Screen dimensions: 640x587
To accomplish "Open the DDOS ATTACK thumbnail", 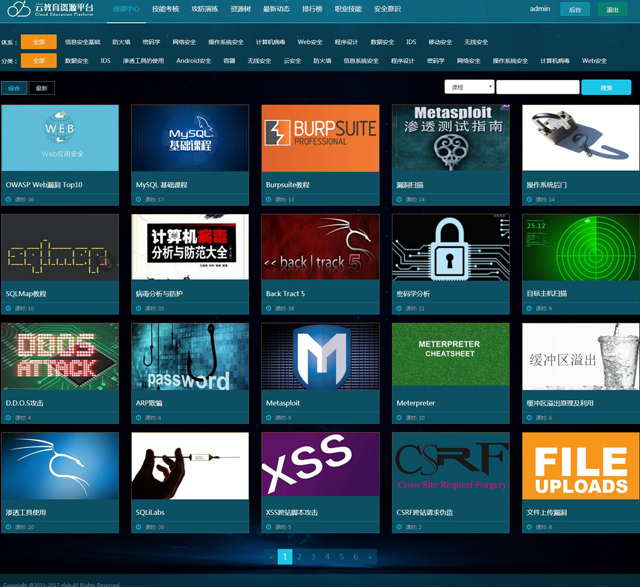I will pos(60,356).
